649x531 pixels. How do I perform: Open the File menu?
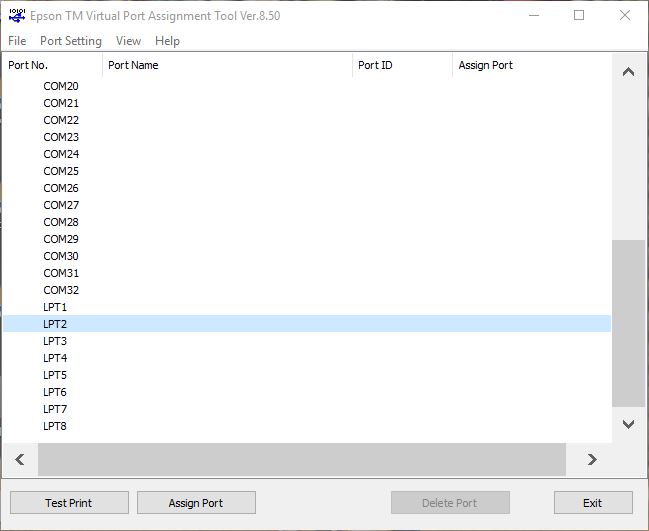click(17, 41)
